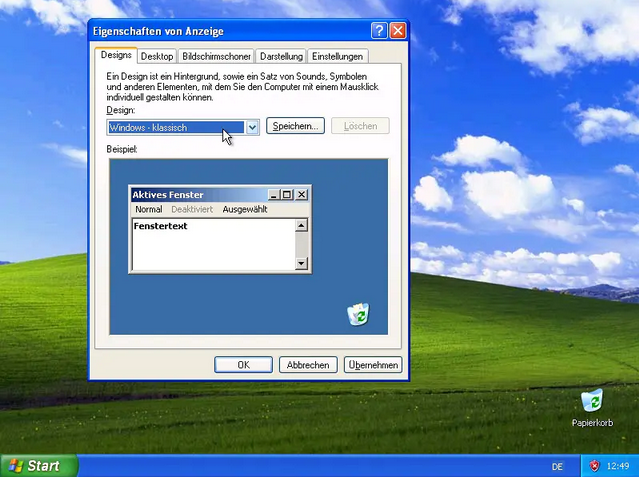Click the Deaktiviert item in preview

(192, 210)
